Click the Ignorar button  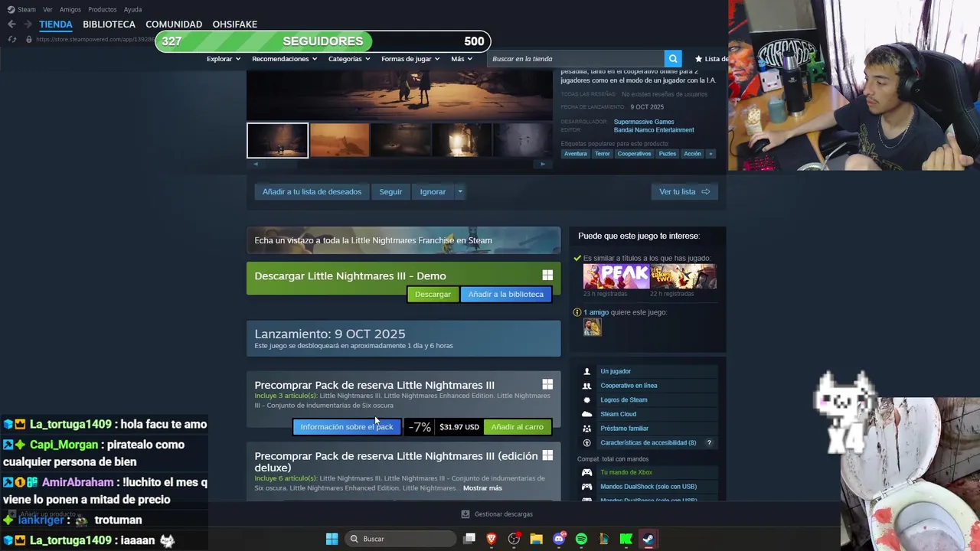(x=433, y=192)
